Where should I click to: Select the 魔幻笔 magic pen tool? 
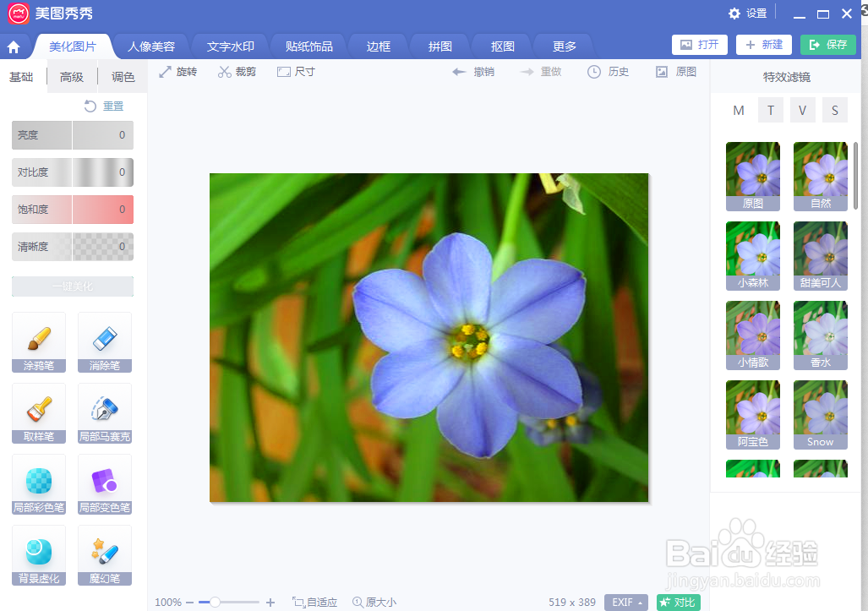pyautogui.click(x=105, y=555)
